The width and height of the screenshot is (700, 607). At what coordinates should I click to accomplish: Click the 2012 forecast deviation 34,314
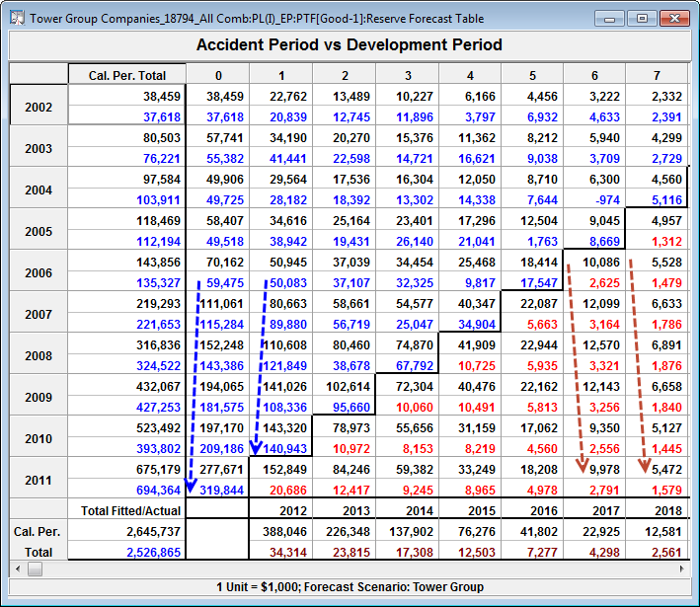tap(280, 552)
